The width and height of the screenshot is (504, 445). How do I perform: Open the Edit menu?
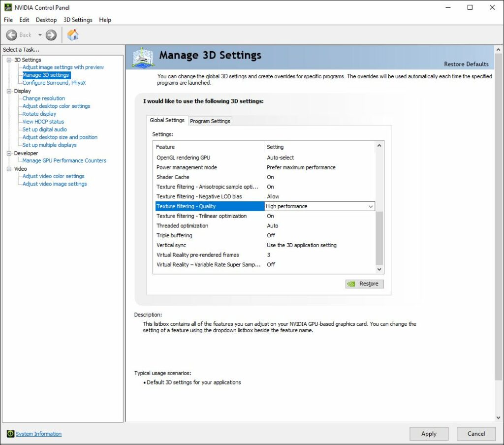(x=24, y=20)
